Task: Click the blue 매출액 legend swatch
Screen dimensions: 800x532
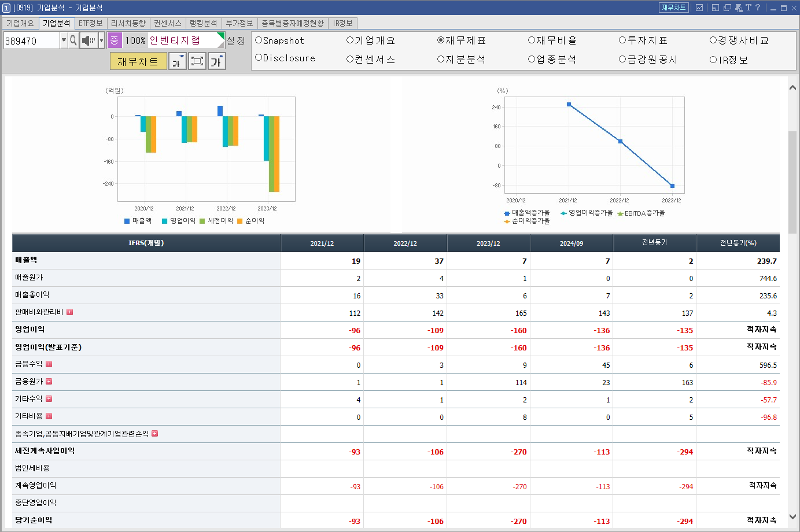Action: click(x=127, y=221)
